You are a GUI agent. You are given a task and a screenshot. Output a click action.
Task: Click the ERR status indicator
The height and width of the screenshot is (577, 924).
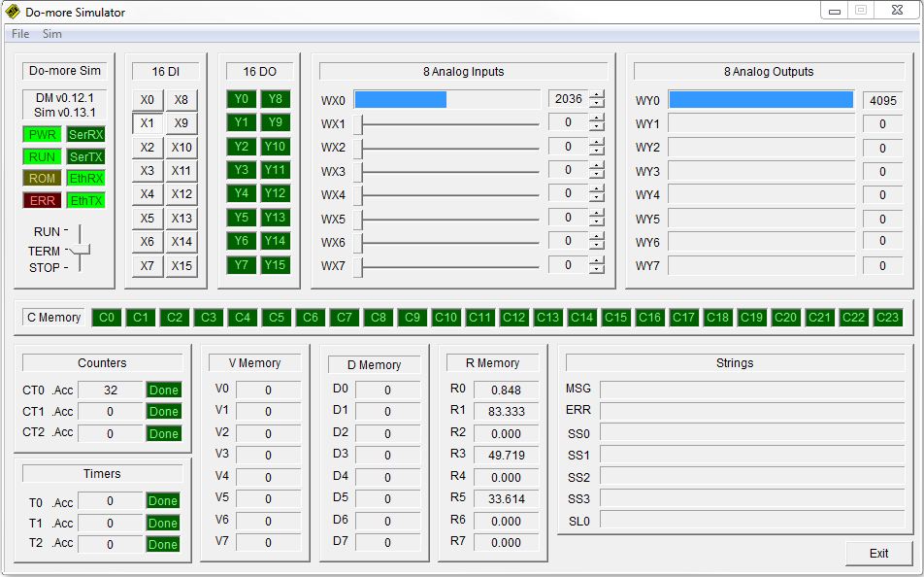point(42,200)
